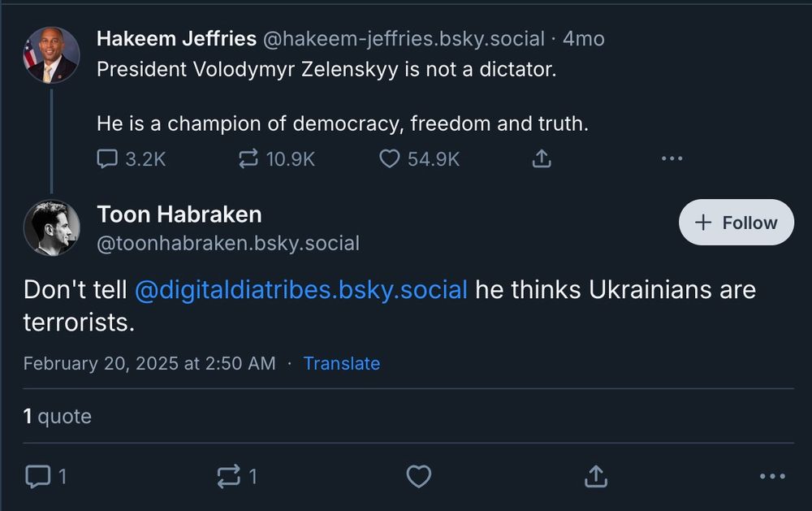Click the Hakeem Jeffries display name
The height and width of the screenshot is (511, 812).
click(176, 38)
